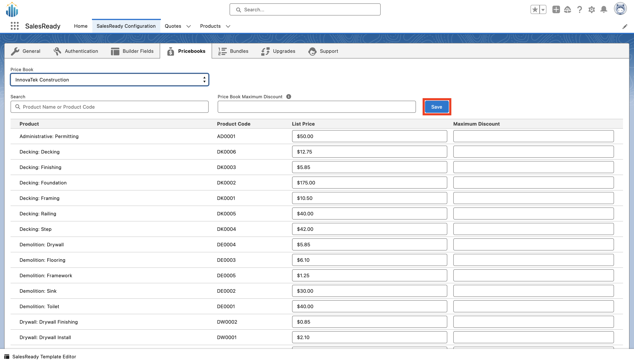
Task: Open the Setup gear icon
Action: pyautogui.click(x=592, y=9)
